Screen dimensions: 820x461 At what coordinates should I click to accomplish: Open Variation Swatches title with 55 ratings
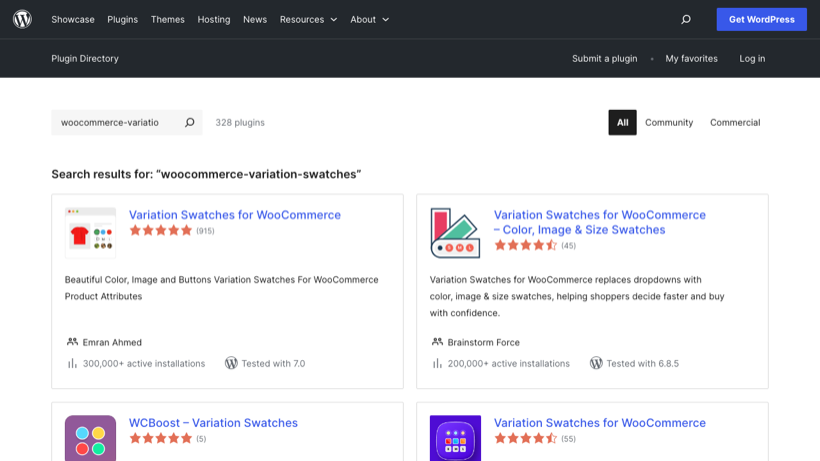tap(600, 423)
